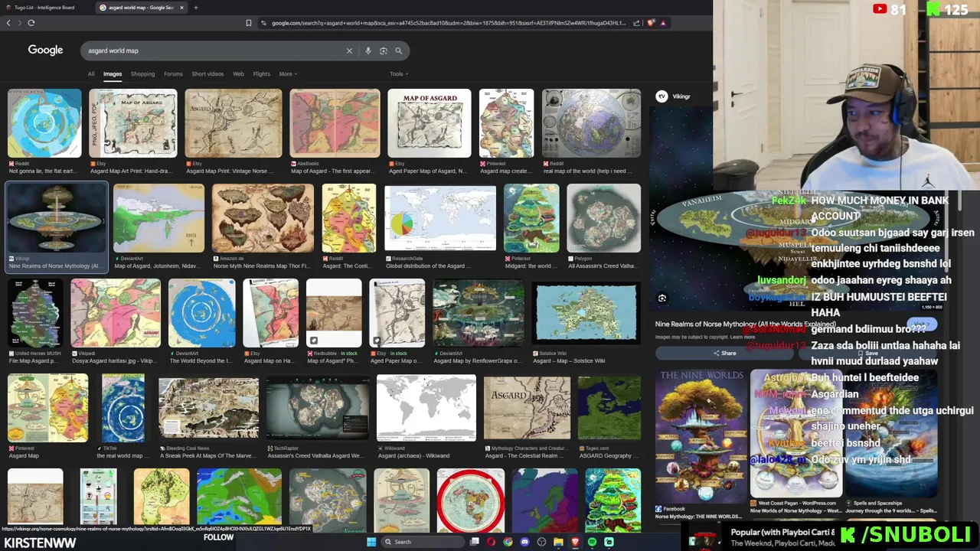Open search by image camera icon
Screen dimensions: 980x551
click(x=384, y=51)
